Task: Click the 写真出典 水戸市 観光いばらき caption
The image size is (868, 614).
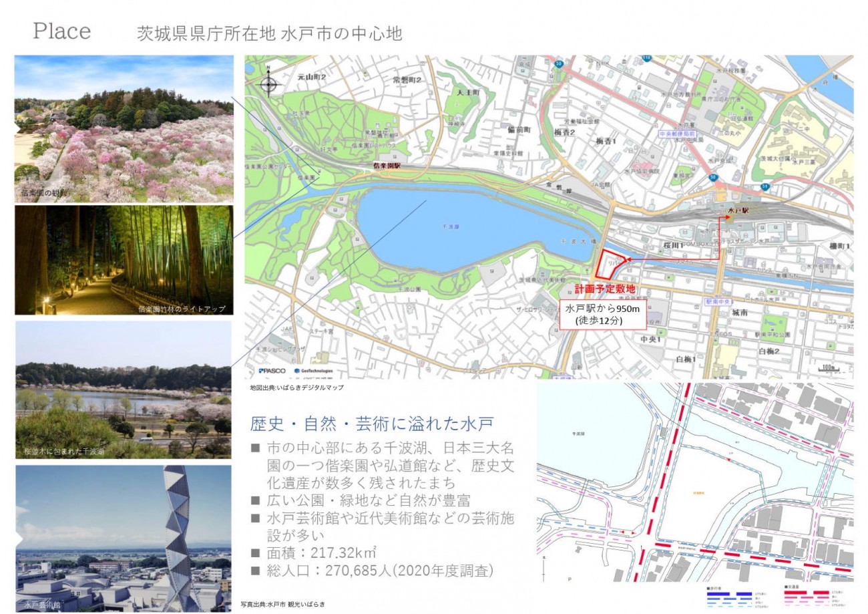Action: [x=285, y=604]
